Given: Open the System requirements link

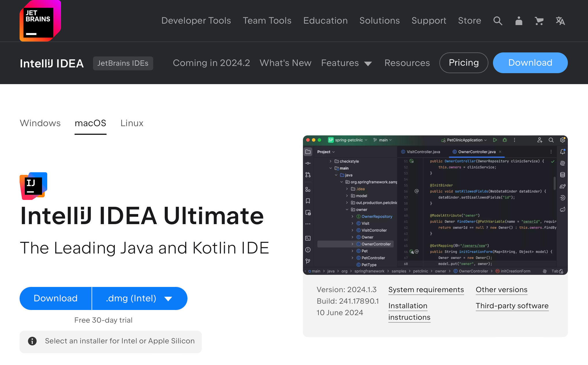Looking at the screenshot, I should pyautogui.click(x=426, y=290).
